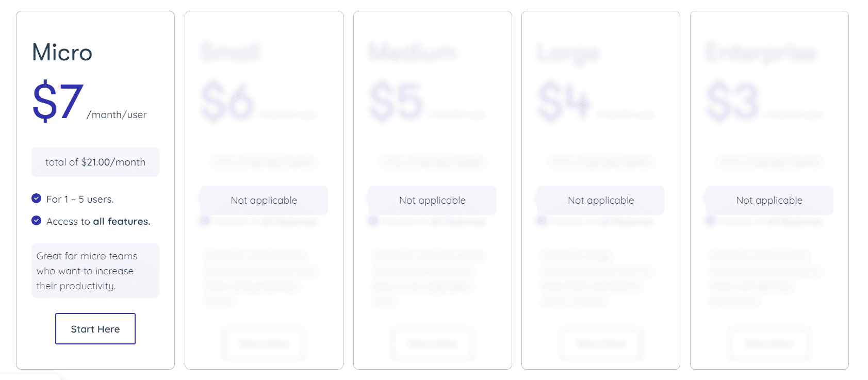Click the blurred start button under the Medium plan
Image resolution: width=868 pixels, height=380 pixels.
coord(432,343)
